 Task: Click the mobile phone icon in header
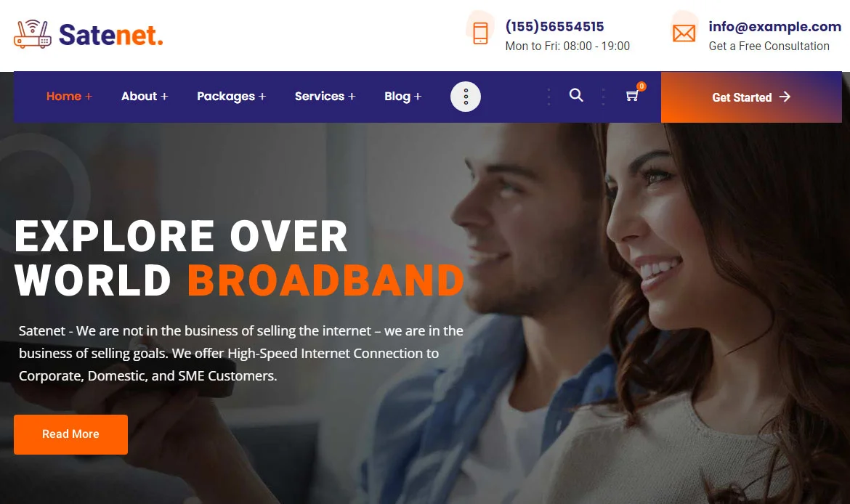pos(480,33)
